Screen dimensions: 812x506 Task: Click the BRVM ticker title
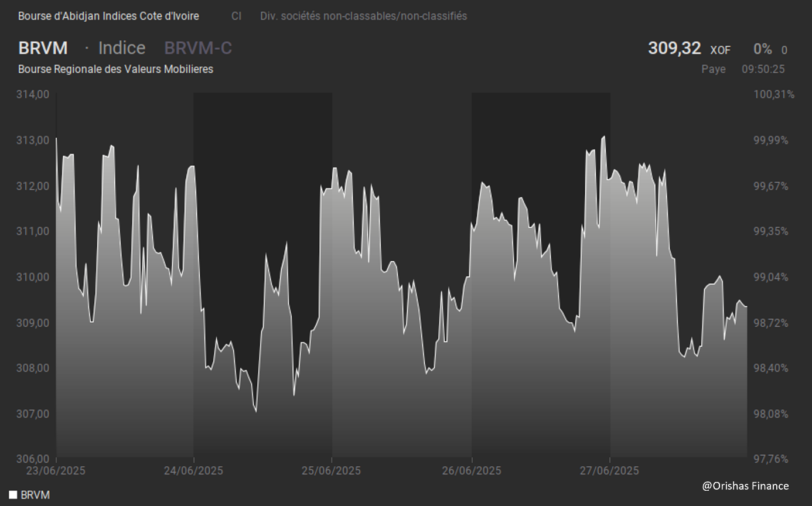[43, 48]
